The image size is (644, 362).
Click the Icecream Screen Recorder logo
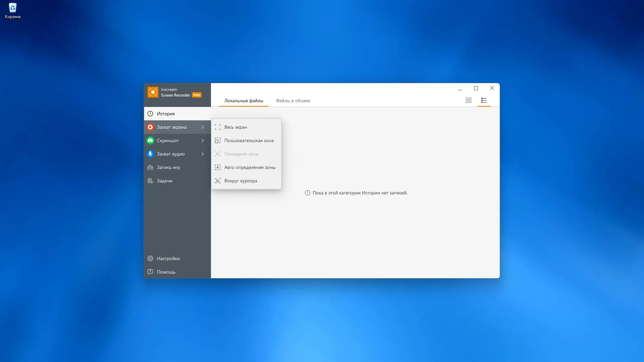pyautogui.click(x=153, y=92)
